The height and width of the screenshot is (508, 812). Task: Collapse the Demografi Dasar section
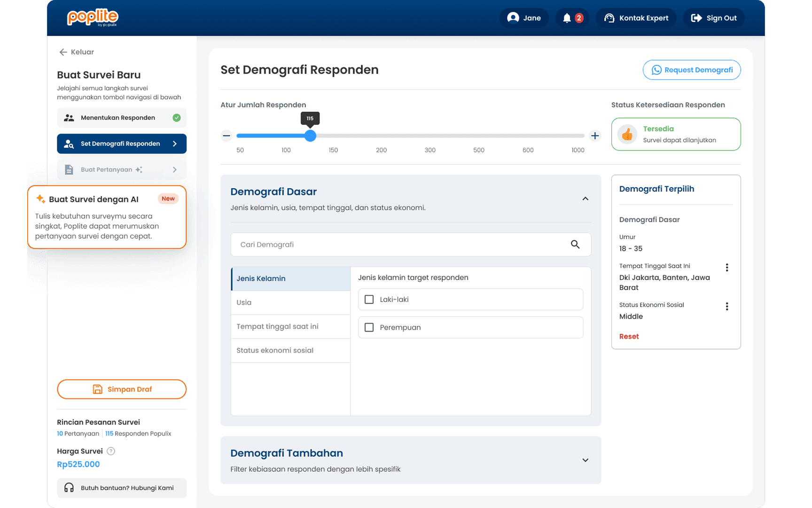point(585,199)
